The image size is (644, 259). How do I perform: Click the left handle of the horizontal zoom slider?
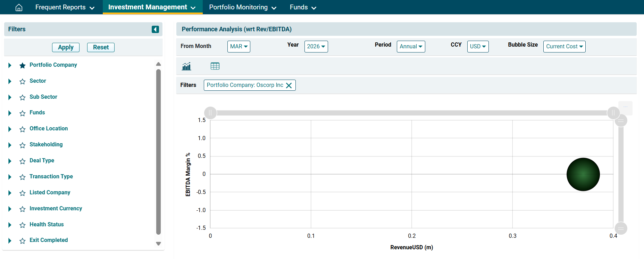point(210,113)
